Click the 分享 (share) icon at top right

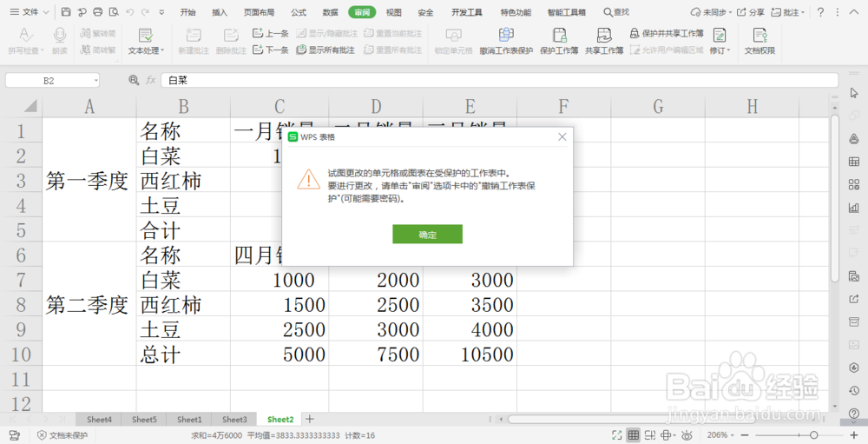751,11
